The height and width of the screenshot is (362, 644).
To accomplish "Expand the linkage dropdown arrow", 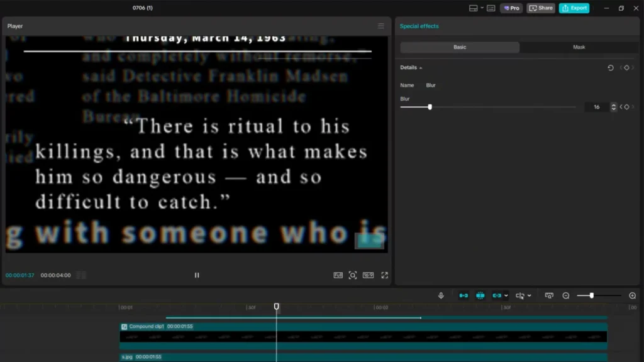I will [506, 295].
